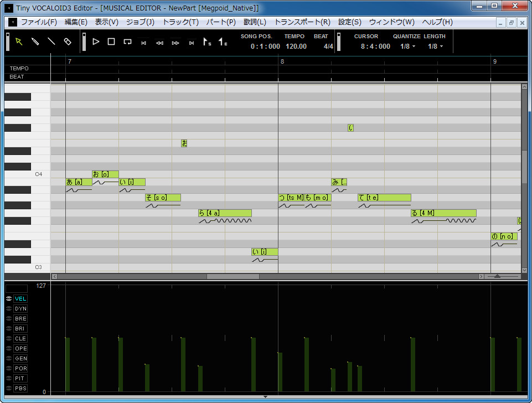Fast forward the song position
This screenshot has width=532, height=403.
point(175,43)
